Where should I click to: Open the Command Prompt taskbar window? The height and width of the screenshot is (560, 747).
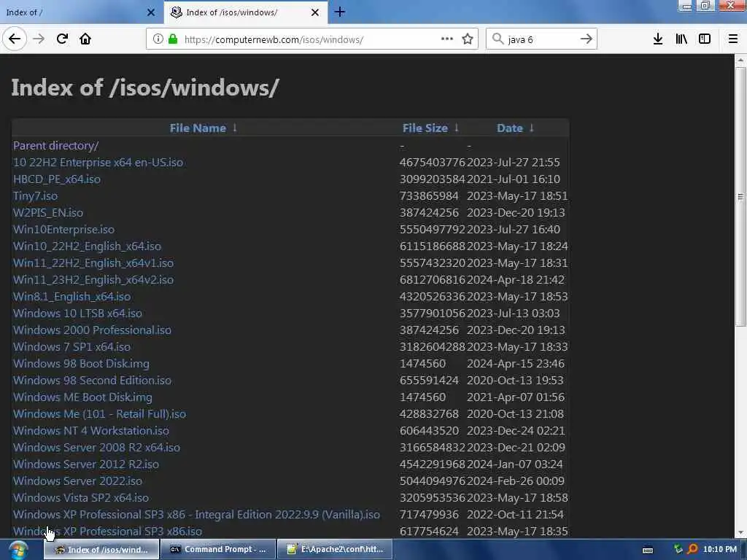[218, 550]
